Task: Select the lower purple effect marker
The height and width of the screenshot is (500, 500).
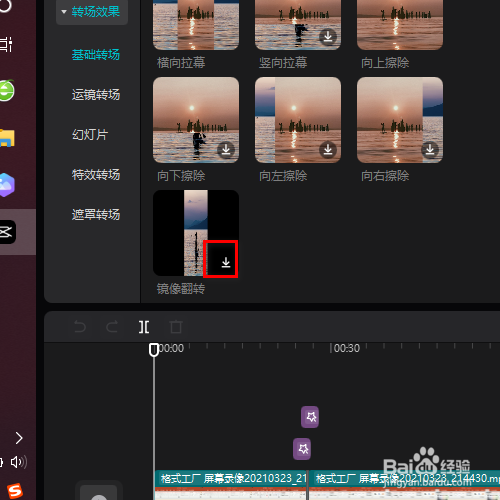Action: click(302, 449)
